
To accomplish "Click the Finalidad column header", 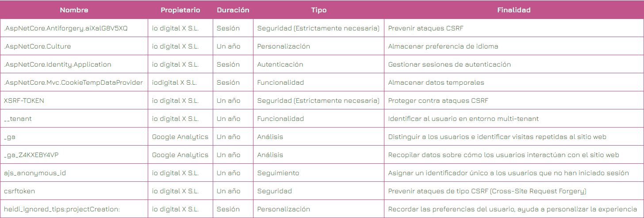I will click(x=514, y=10).
